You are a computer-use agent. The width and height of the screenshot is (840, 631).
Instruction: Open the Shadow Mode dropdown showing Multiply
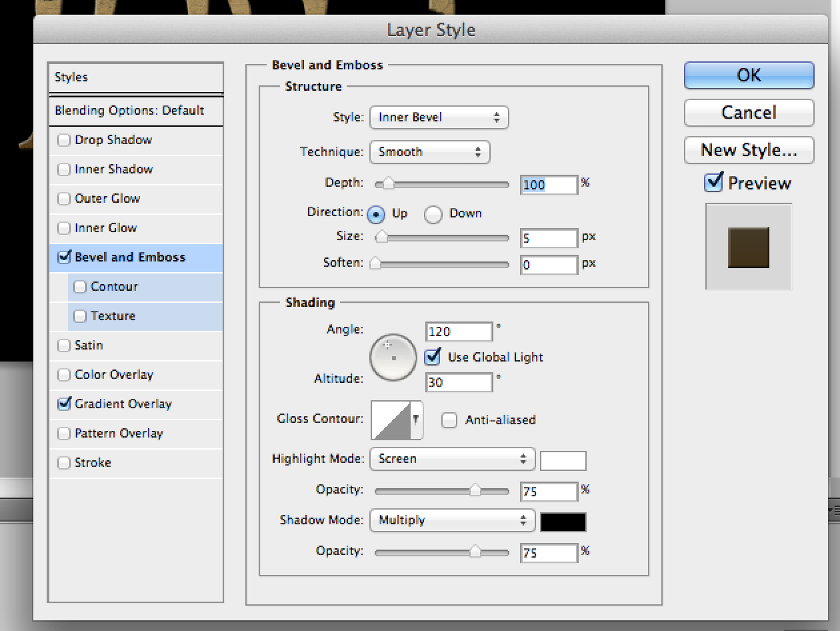pos(452,520)
